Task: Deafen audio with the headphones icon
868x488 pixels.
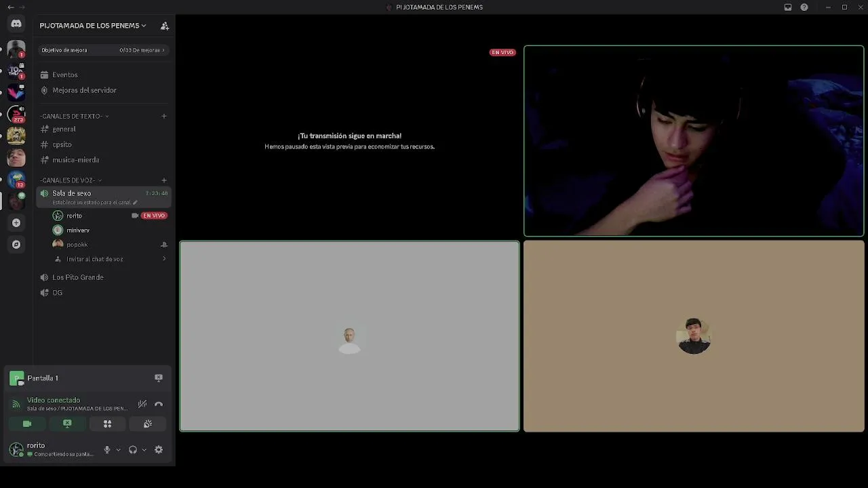Action: (x=133, y=449)
